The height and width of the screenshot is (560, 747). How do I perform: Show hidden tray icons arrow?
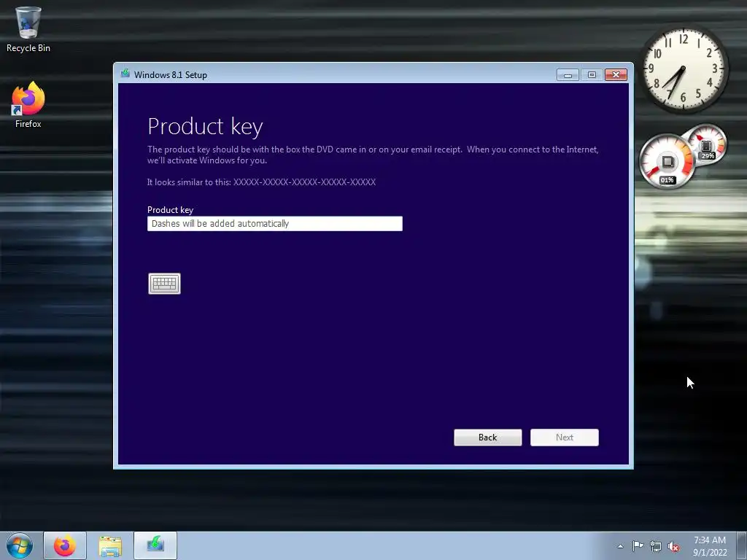[x=620, y=546]
